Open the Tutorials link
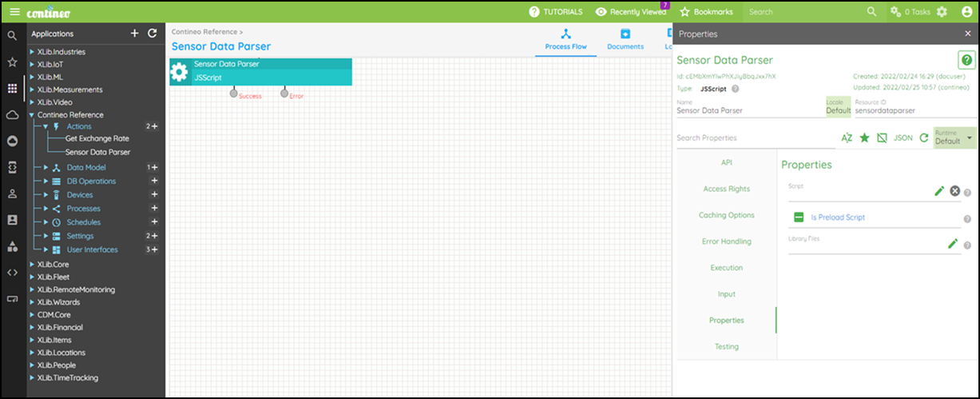The image size is (980, 399). [556, 12]
